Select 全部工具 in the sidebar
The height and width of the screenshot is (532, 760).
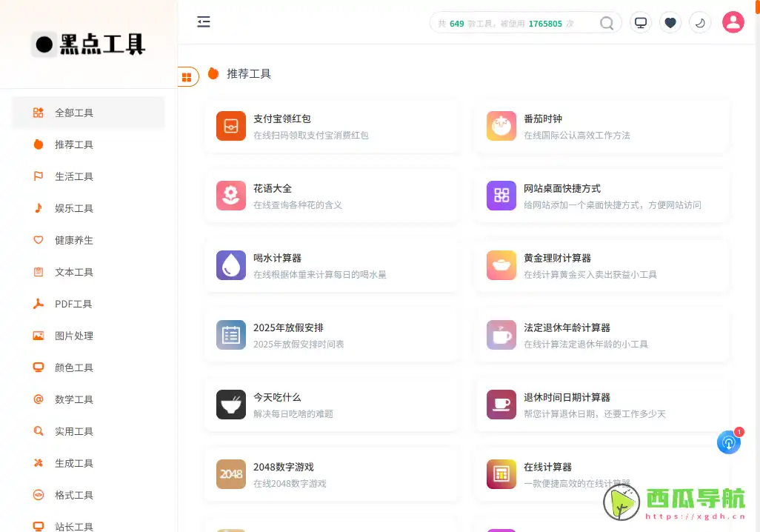point(88,113)
